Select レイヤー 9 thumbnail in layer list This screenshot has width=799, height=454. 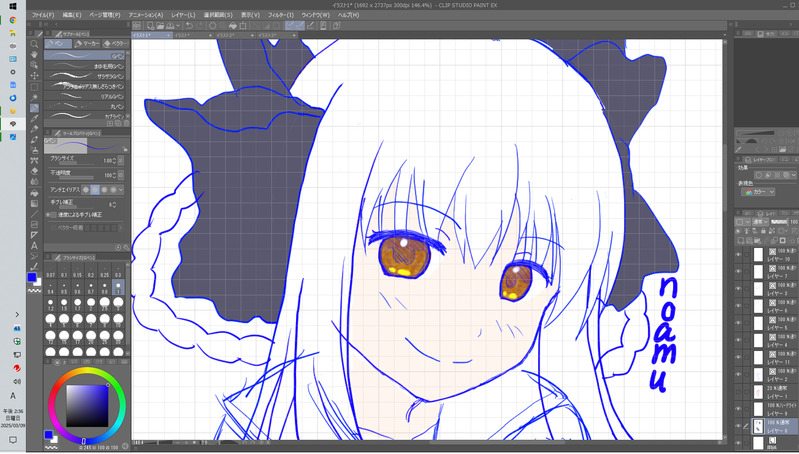pos(758,409)
